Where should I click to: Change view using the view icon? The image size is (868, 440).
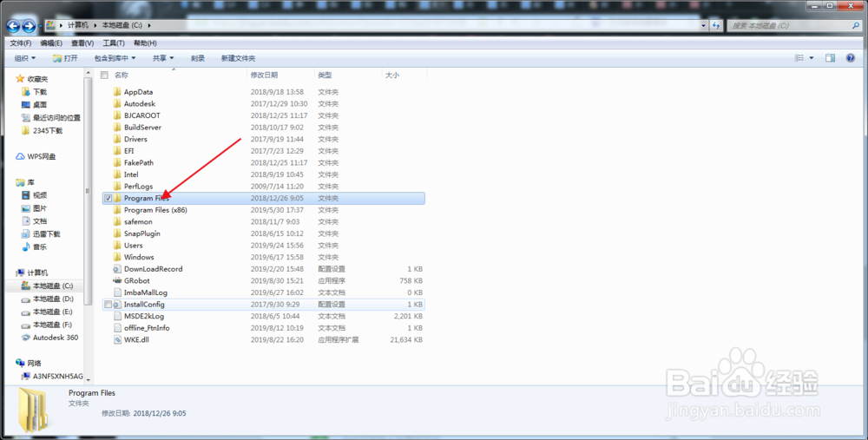click(x=799, y=58)
